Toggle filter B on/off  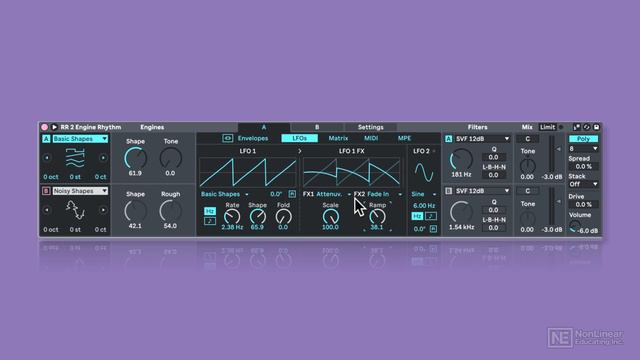point(449,191)
